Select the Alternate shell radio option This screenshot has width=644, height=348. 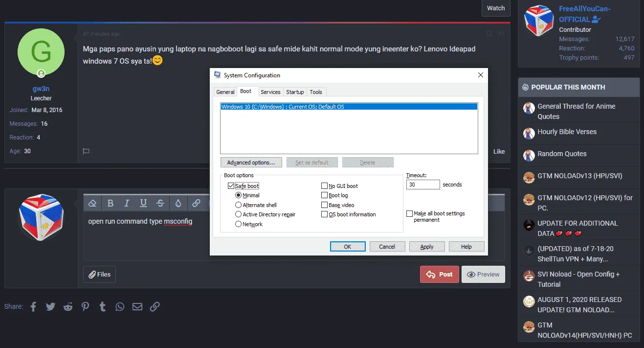click(x=238, y=205)
